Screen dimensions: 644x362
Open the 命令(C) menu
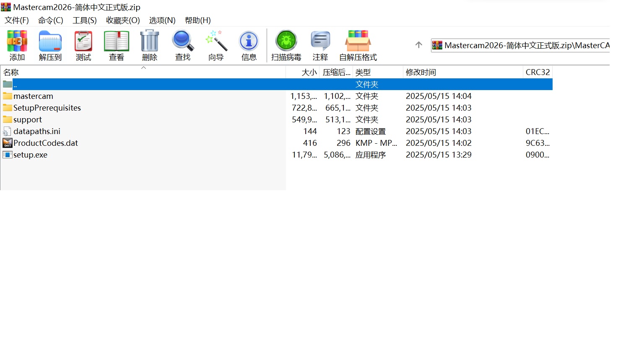[50, 20]
